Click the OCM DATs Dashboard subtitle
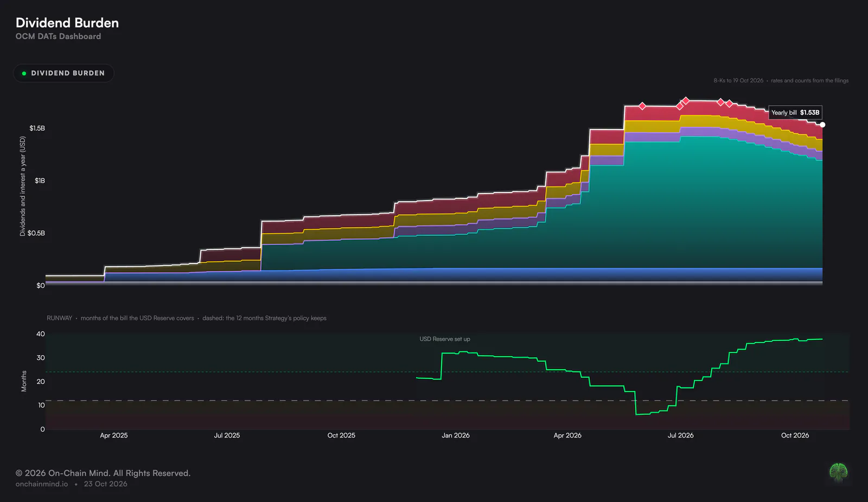Screen dimensions: 868x502 [x=58, y=36]
